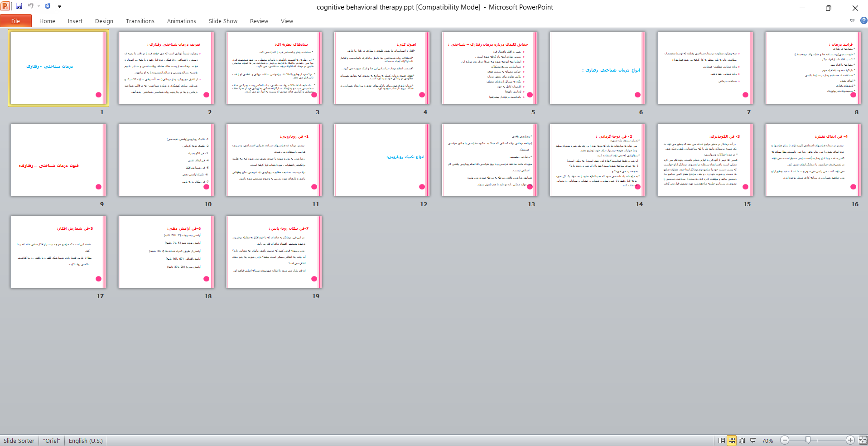Click the 70% zoom level button
This screenshot has width=868, height=446.
coord(767,441)
